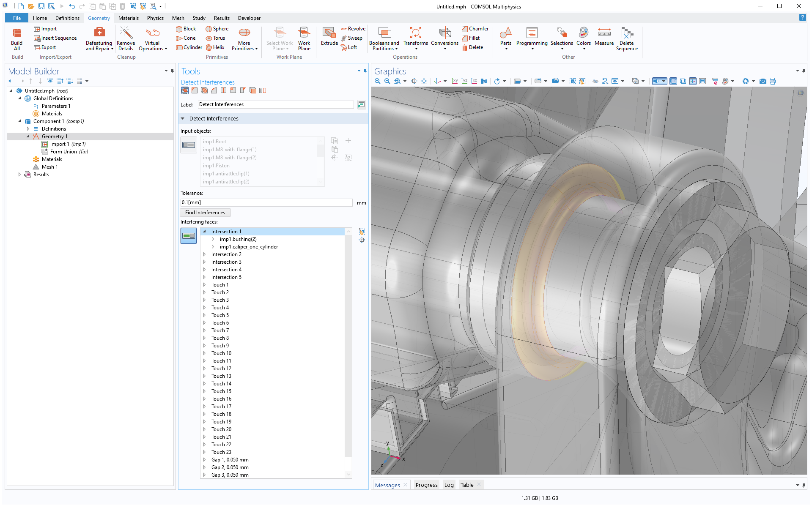Open the Table tab at the bottom
Image resolution: width=812 pixels, height=505 pixels.
[466, 485]
